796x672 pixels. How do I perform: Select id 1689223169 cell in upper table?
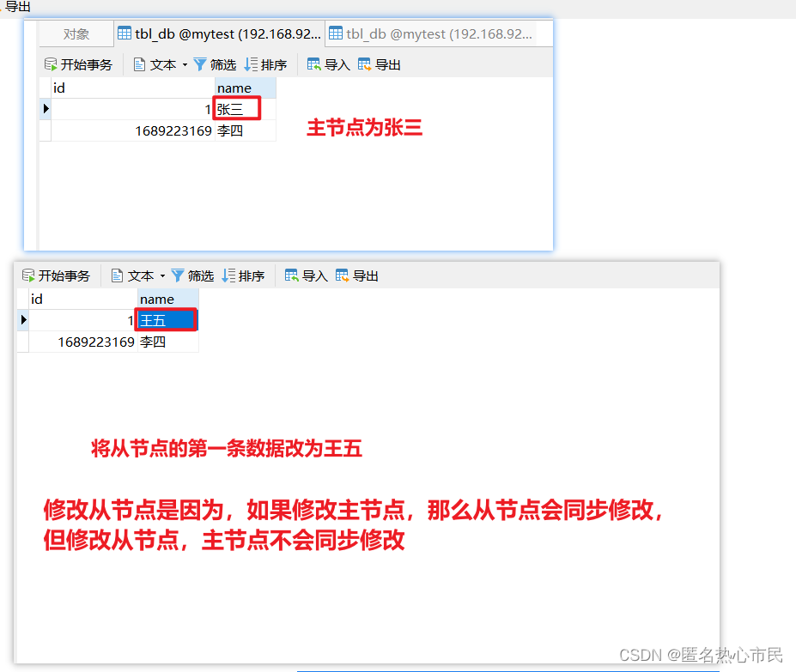click(133, 131)
